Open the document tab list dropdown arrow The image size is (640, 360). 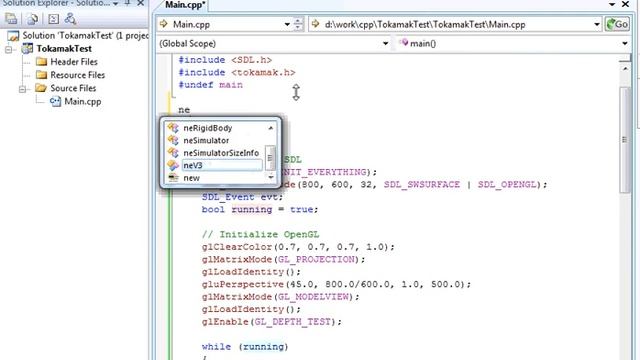pyautogui.click(x=611, y=4)
